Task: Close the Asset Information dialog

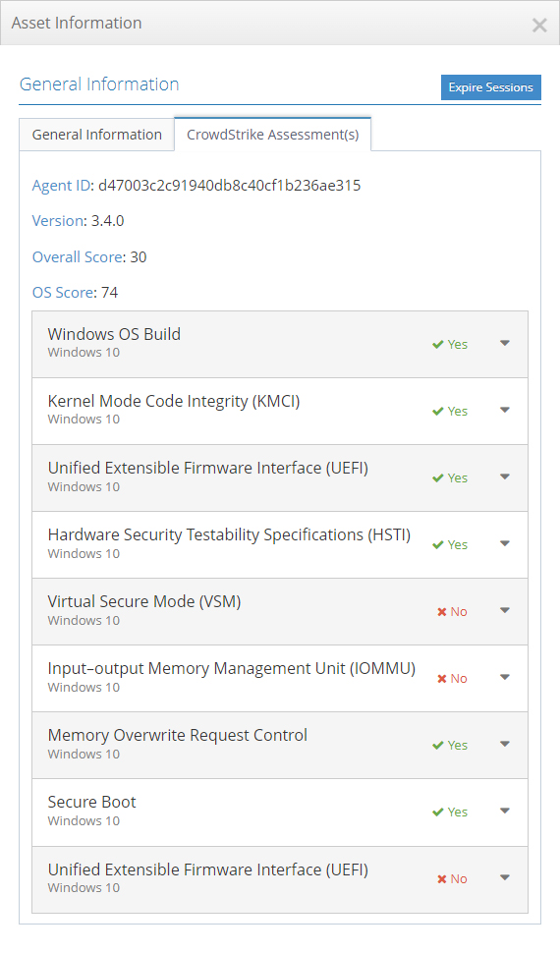Action: (539, 25)
